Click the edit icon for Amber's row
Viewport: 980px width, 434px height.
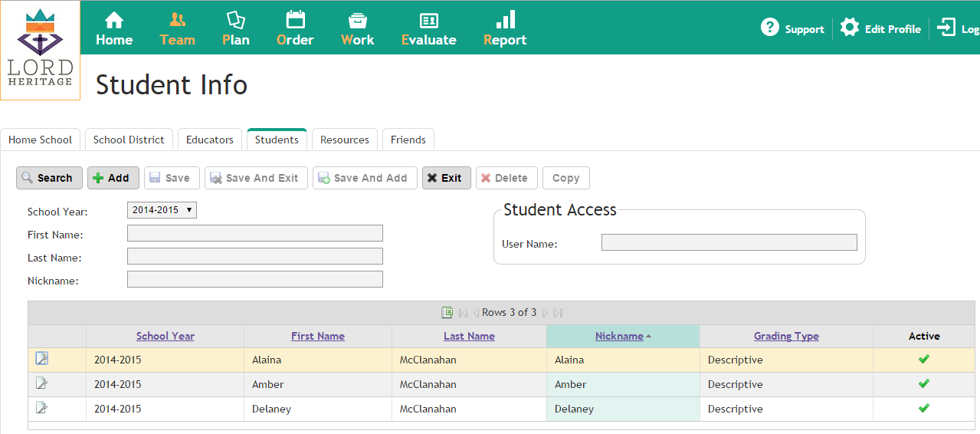point(41,383)
